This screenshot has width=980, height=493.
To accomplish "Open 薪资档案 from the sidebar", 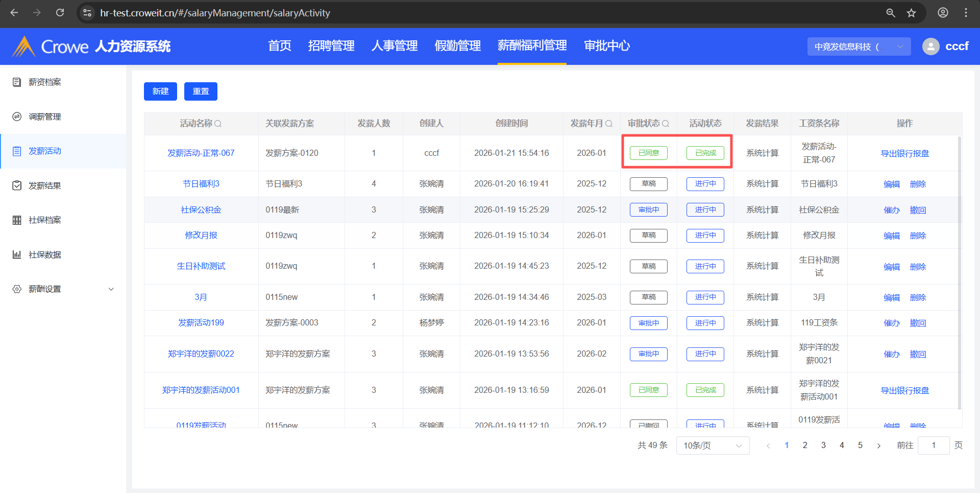I will [45, 82].
